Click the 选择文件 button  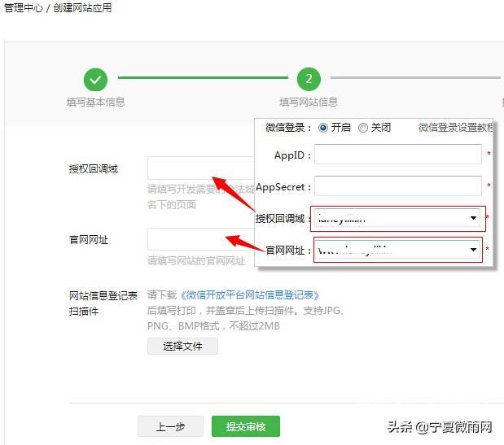tap(182, 346)
